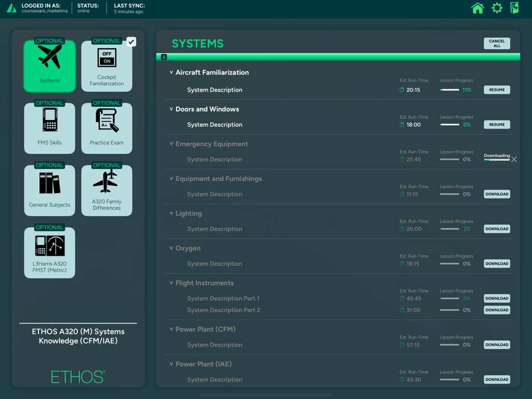This screenshot has height=399, width=532.
Task: Click the clock icon beside 57:15 run-time
Action: tap(402, 345)
